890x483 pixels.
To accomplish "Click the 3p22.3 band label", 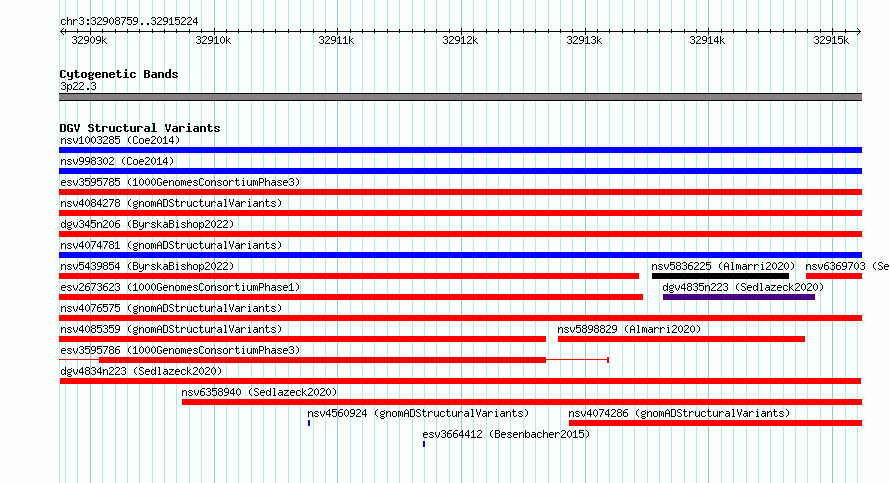I will click(x=78, y=86).
